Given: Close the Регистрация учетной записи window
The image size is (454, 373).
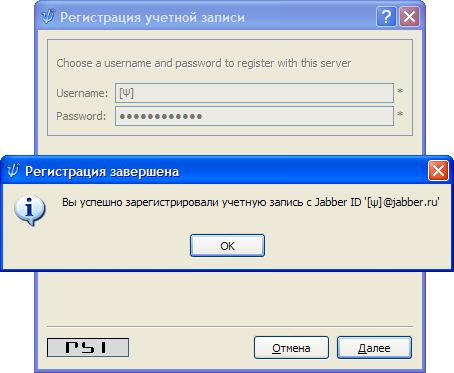Looking at the screenshot, I should tap(409, 16).
